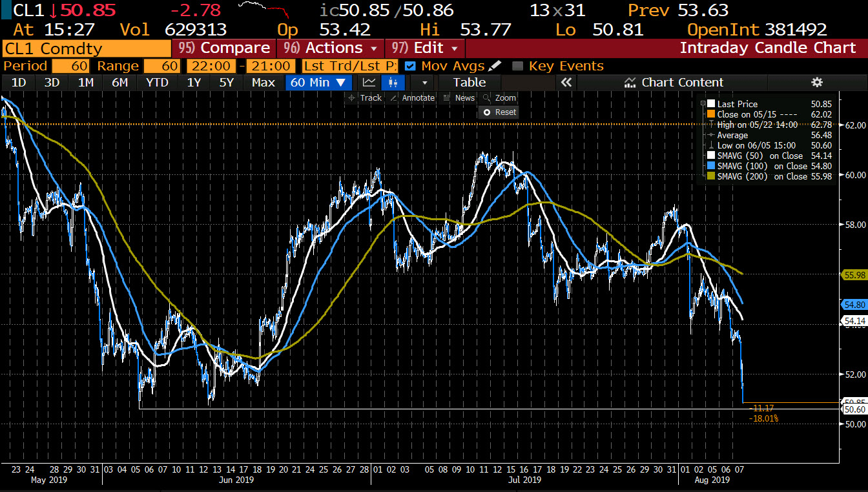Click the CL1 Comdty security field
This screenshot has width=868, height=492.
pos(86,48)
